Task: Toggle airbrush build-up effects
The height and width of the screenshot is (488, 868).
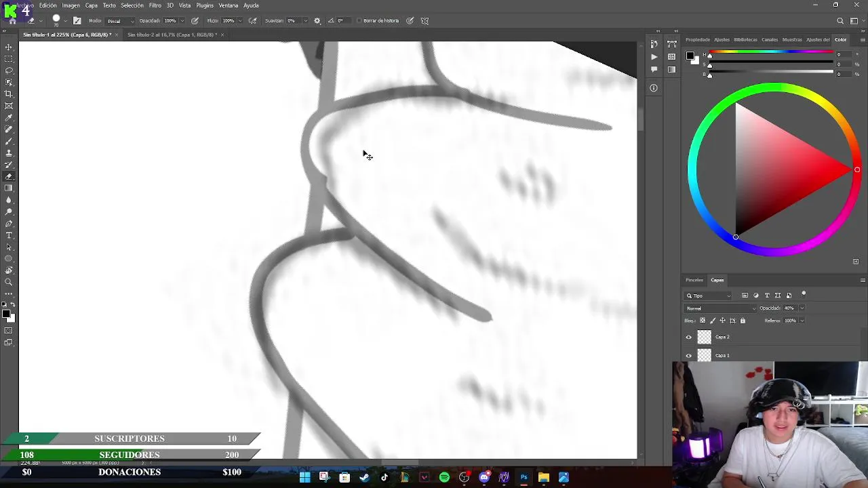Action: coord(253,21)
